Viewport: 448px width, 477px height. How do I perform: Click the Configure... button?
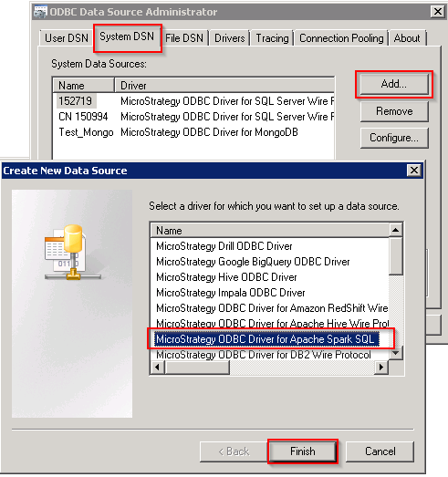tap(394, 138)
